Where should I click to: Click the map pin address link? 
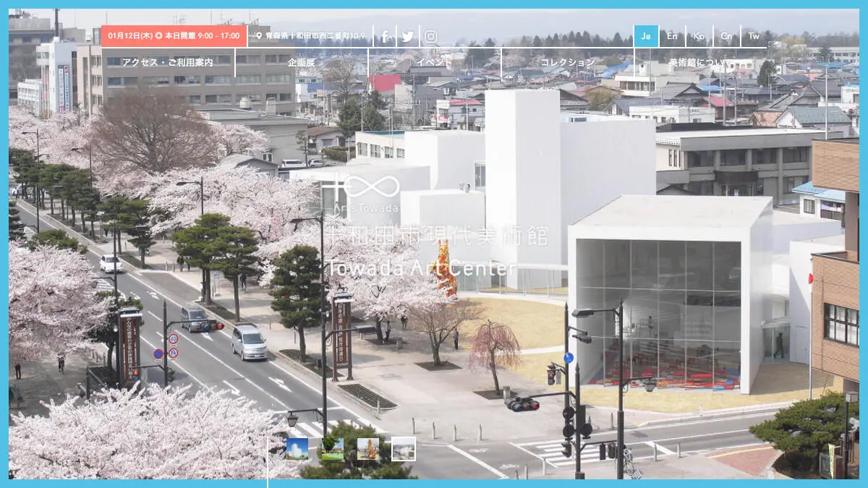(310, 36)
